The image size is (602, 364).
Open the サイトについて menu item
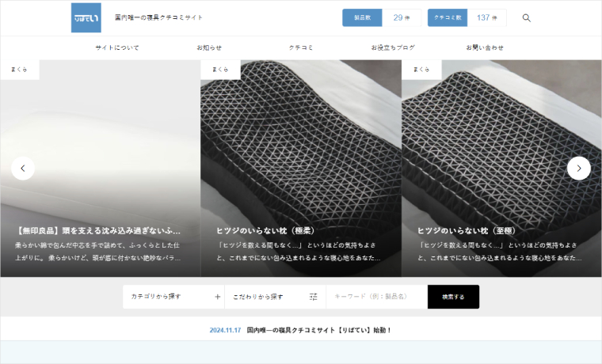point(117,47)
